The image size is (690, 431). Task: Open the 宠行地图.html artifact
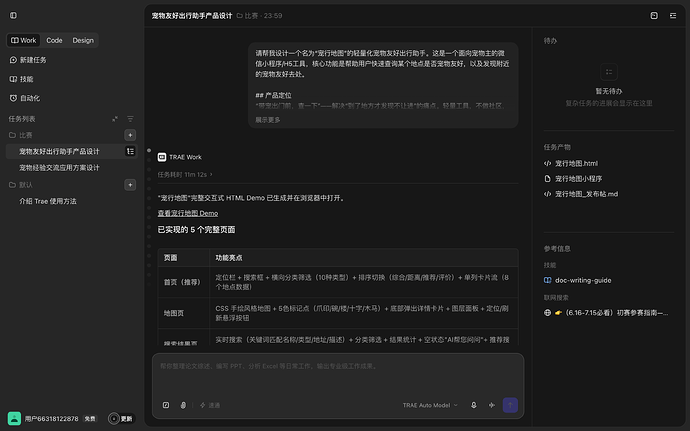576,163
